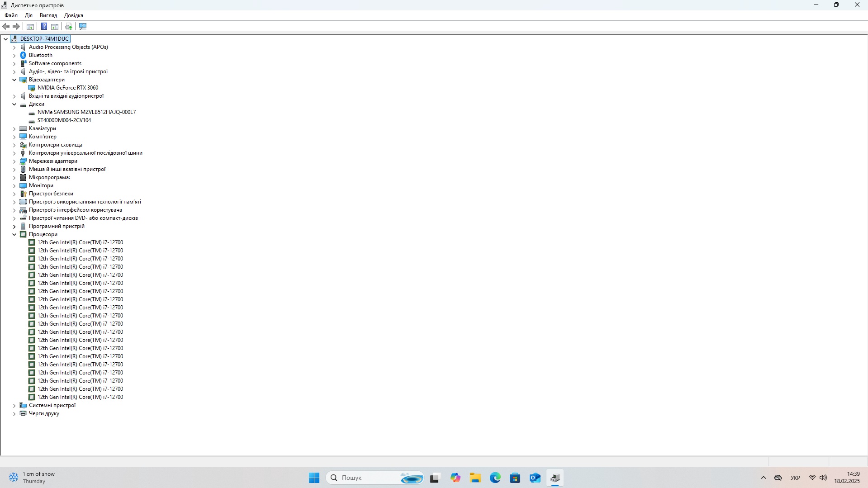This screenshot has height=488, width=868.
Task: Open help via the blue question-mark icon
Action: pos(44,27)
